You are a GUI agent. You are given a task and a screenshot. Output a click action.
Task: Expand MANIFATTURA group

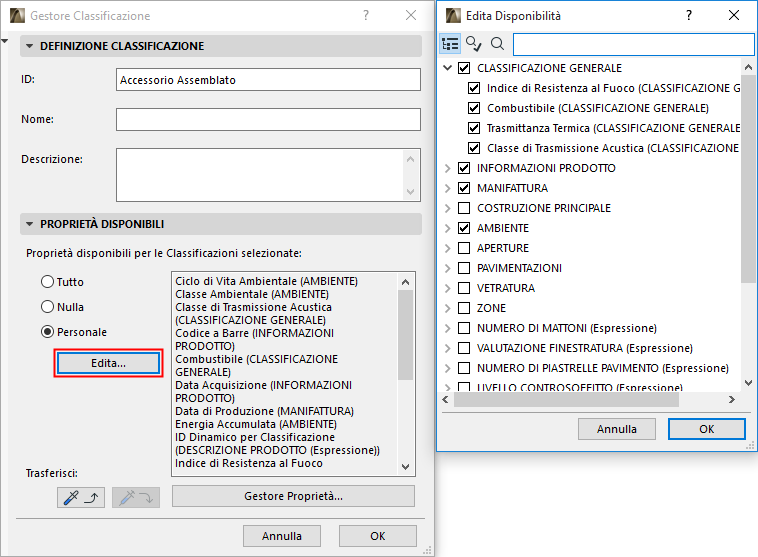pos(448,188)
